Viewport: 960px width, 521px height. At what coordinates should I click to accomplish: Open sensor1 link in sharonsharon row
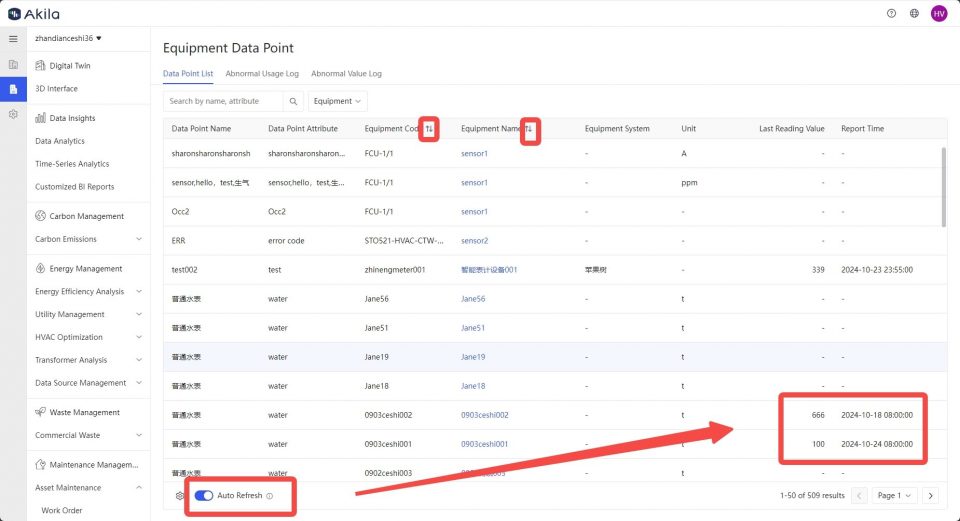[474, 154]
